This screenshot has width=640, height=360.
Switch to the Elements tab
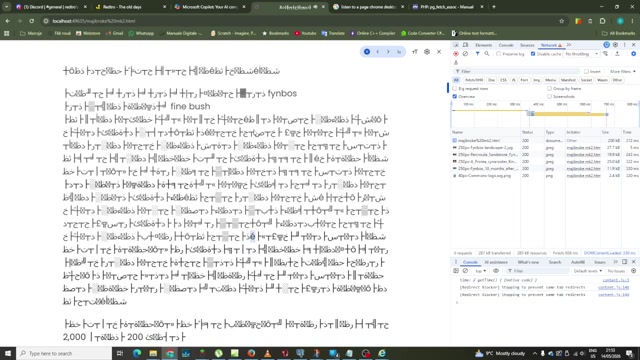click(484, 45)
